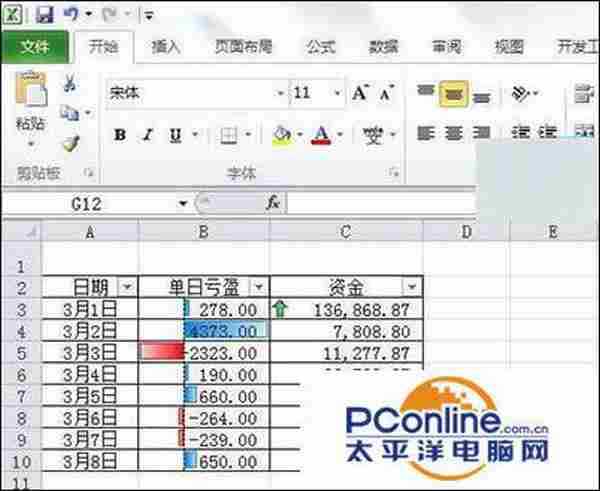Switch to the 插入 tab
This screenshot has height=491, width=600.
[x=166, y=47]
